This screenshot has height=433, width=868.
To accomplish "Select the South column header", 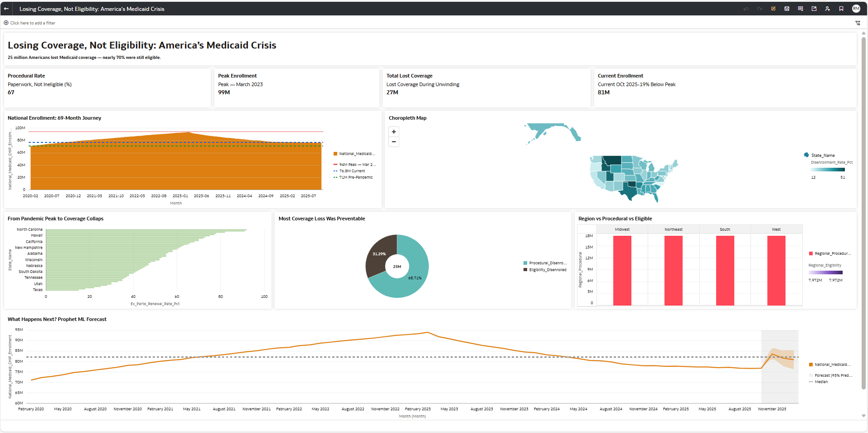I will coord(725,229).
